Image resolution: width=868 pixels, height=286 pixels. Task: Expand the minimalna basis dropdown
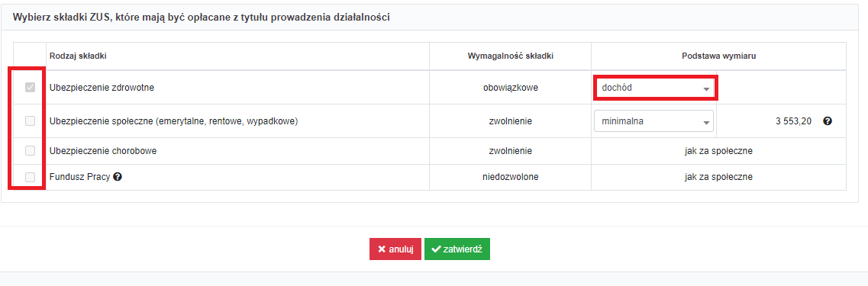coord(653,121)
